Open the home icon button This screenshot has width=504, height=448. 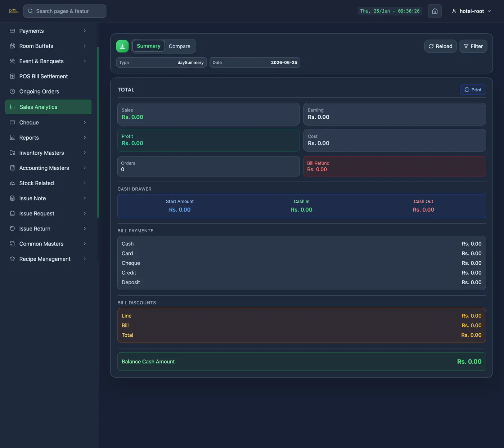pos(435,11)
